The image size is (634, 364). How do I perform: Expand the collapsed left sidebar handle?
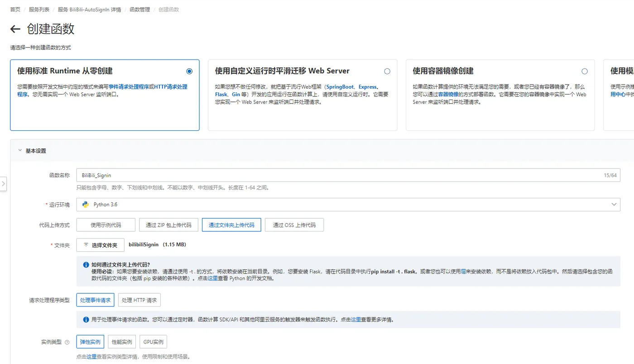coord(3,184)
